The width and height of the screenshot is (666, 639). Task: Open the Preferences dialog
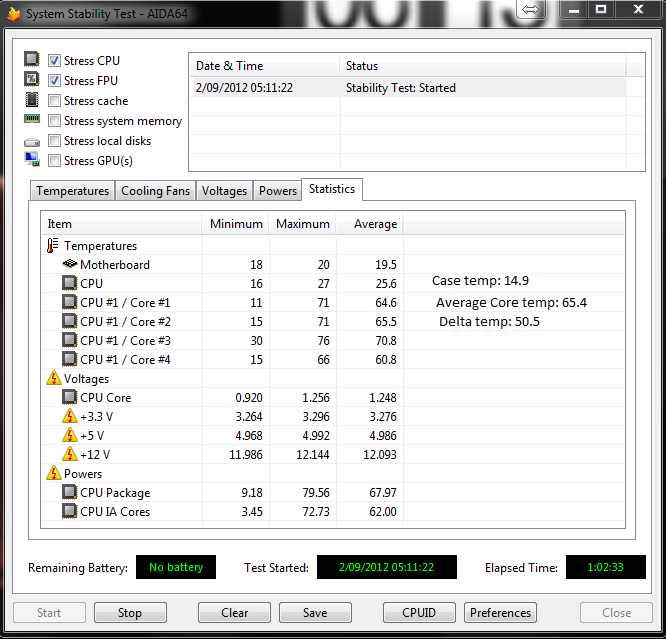tap(500, 613)
